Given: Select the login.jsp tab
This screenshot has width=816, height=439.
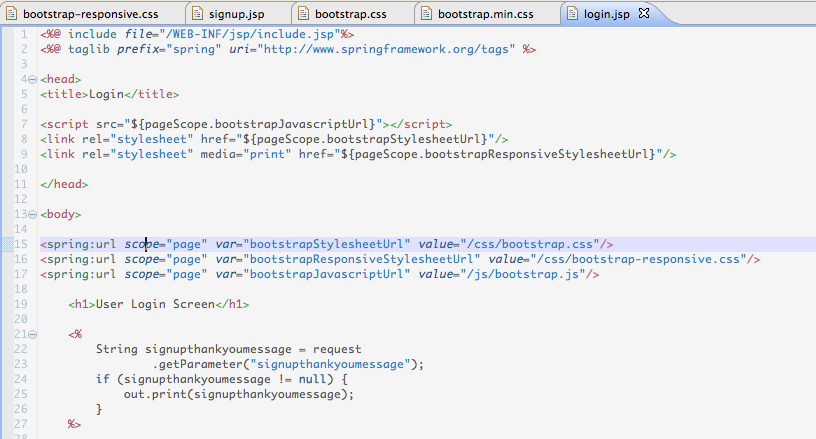Looking at the screenshot, I should (606, 14).
